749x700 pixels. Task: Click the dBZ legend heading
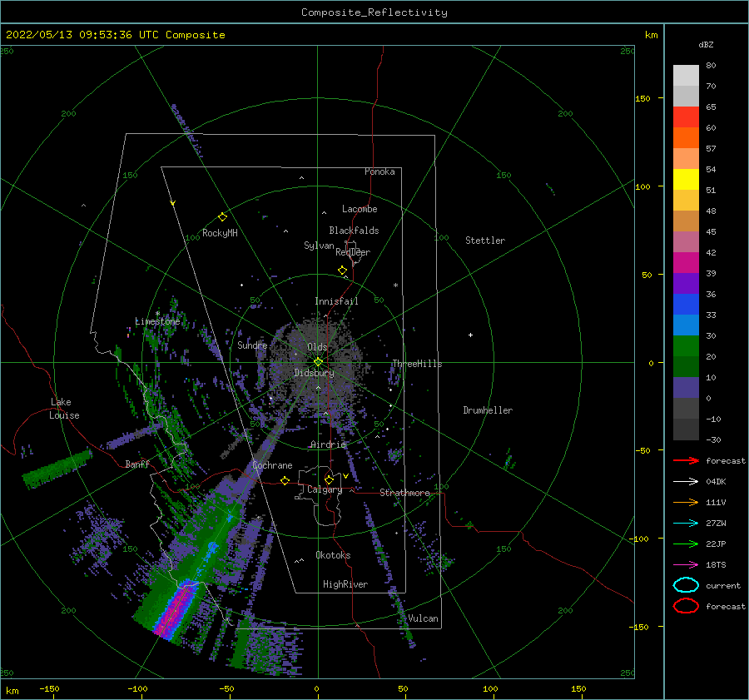tap(706, 44)
